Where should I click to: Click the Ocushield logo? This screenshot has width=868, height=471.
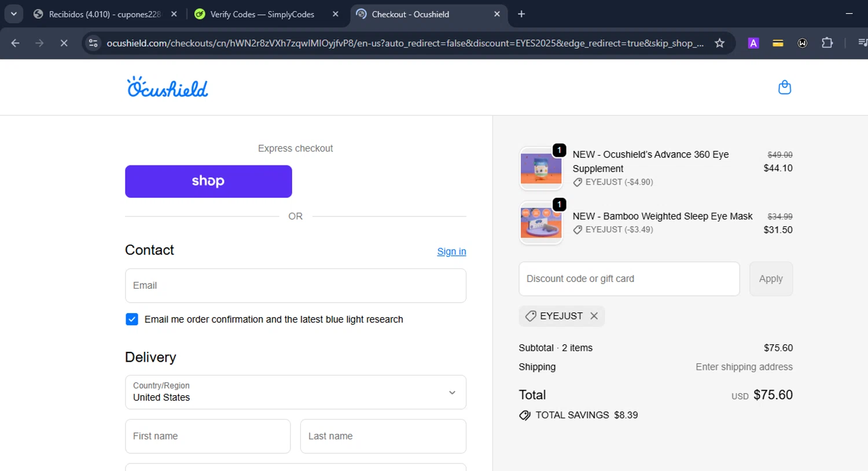click(167, 87)
